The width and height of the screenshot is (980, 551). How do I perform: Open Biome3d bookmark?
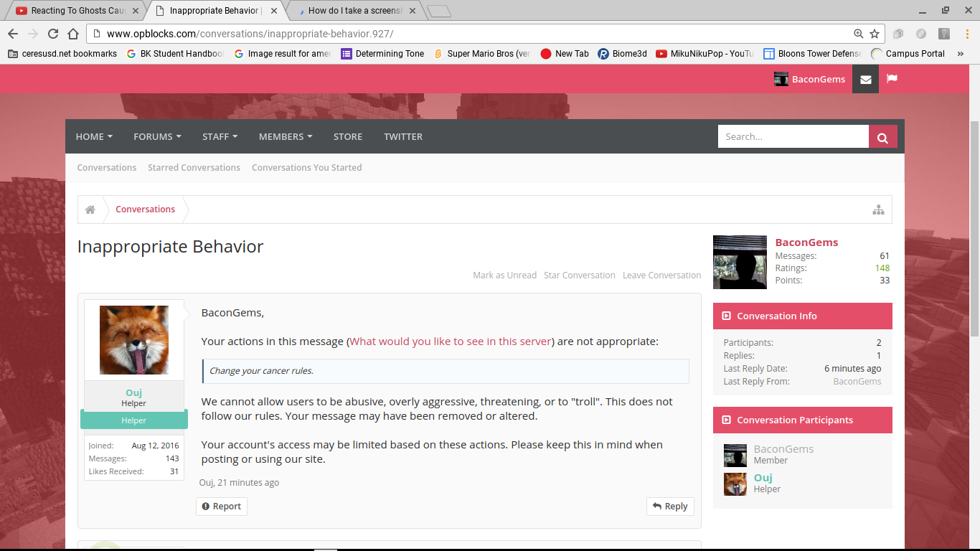[622, 54]
